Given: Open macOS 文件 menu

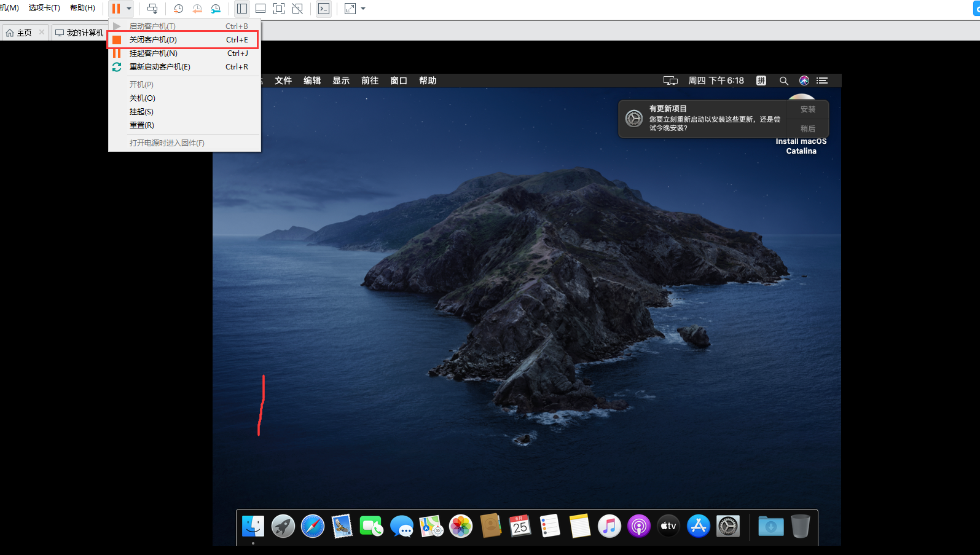Looking at the screenshot, I should pyautogui.click(x=283, y=81).
